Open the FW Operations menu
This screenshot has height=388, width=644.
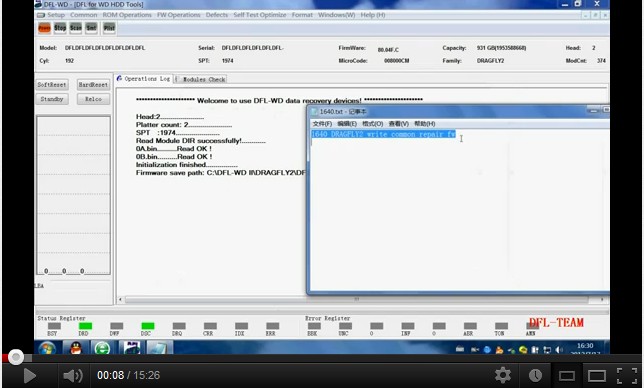click(178, 15)
